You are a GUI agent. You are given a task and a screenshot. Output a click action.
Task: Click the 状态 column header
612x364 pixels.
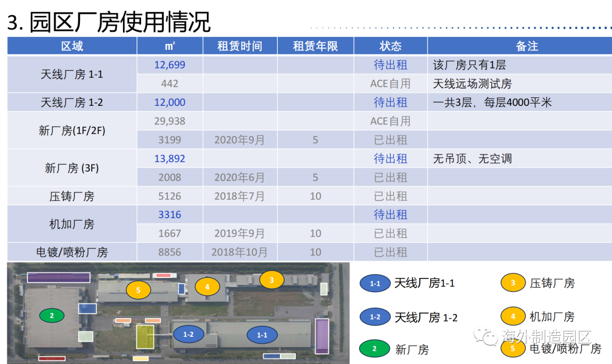point(390,46)
